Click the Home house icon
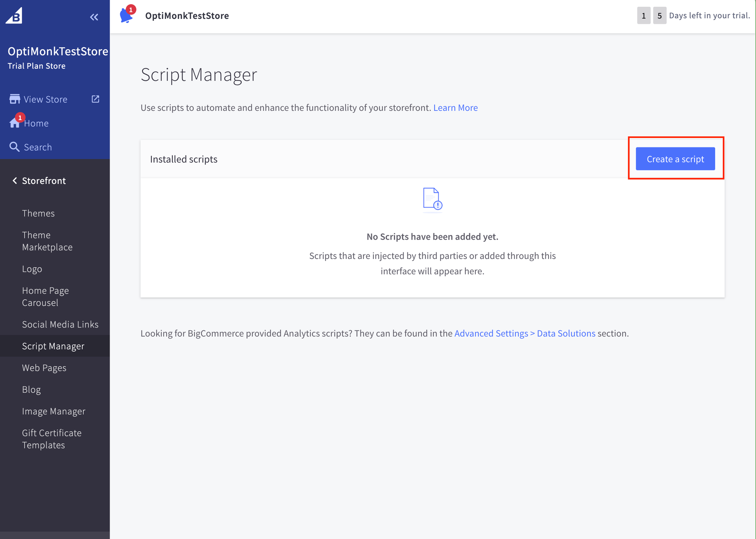The height and width of the screenshot is (539, 756). [15, 123]
